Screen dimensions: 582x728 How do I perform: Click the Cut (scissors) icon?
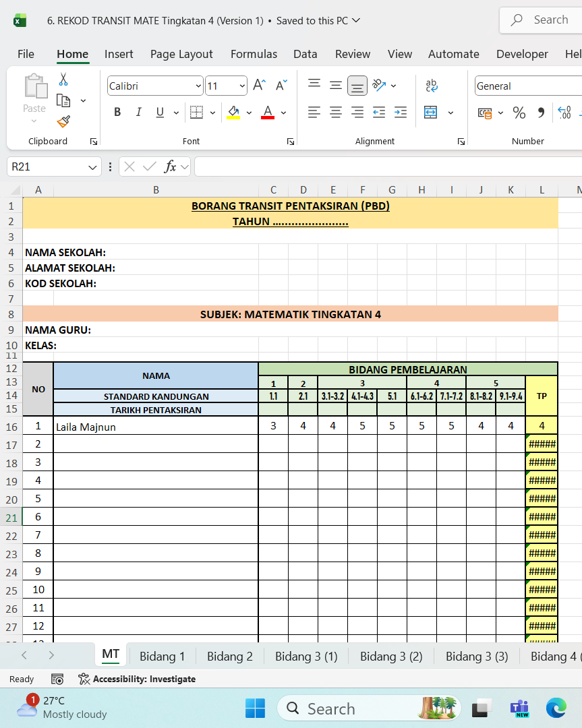tap(63, 79)
